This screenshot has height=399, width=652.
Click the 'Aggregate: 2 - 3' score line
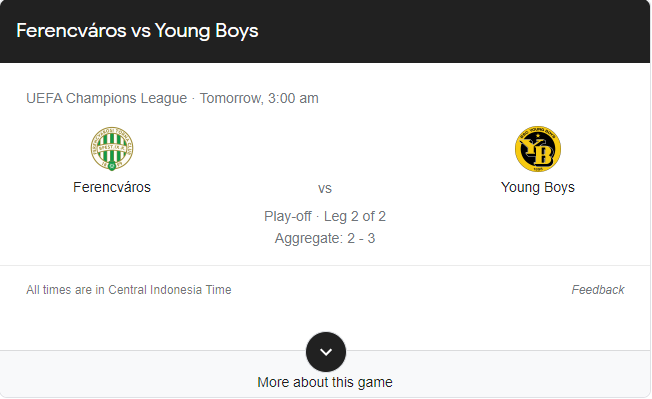click(325, 238)
